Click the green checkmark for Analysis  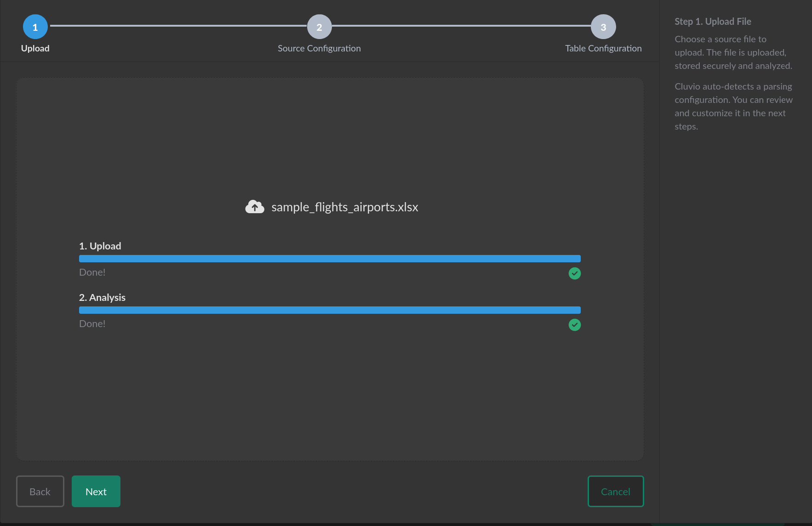(574, 325)
